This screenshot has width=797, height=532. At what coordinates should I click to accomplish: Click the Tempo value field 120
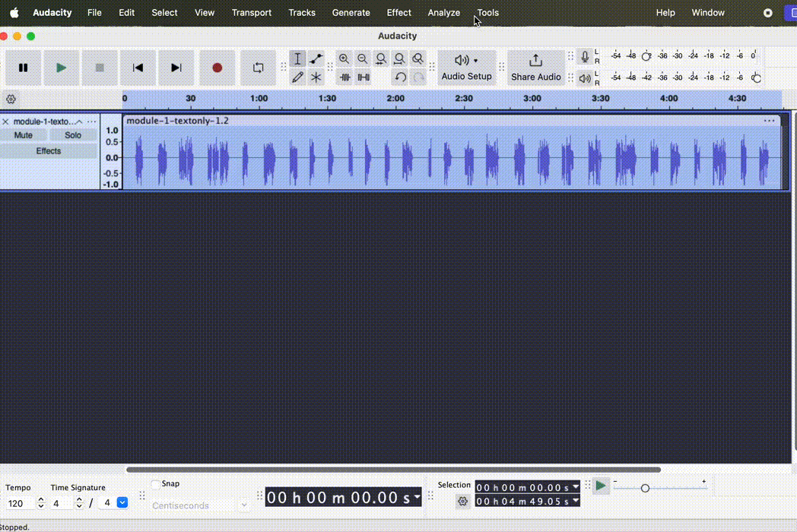click(19, 503)
